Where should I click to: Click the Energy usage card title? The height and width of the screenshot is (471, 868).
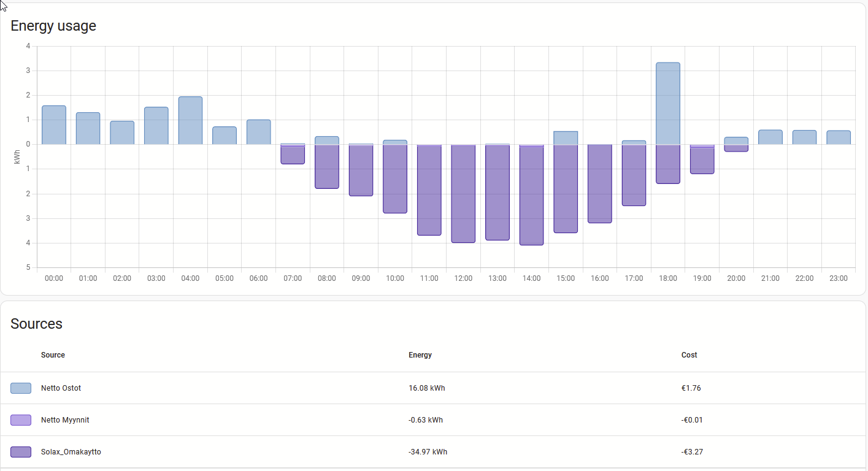pos(53,26)
